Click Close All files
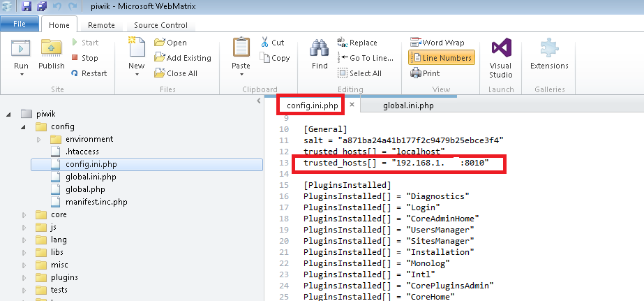The height and width of the screenshot is (301, 644). coord(176,73)
